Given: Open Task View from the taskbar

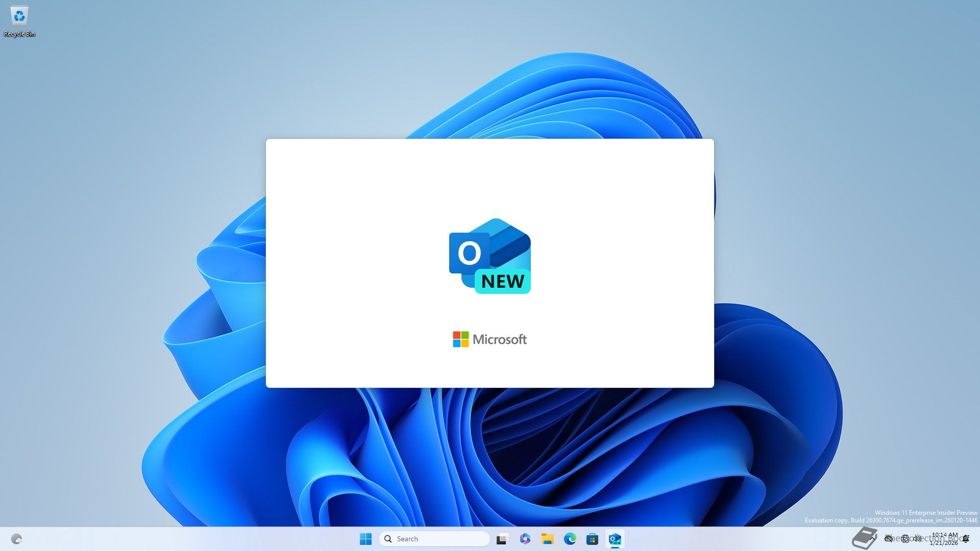Looking at the screenshot, I should pyautogui.click(x=502, y=539).
